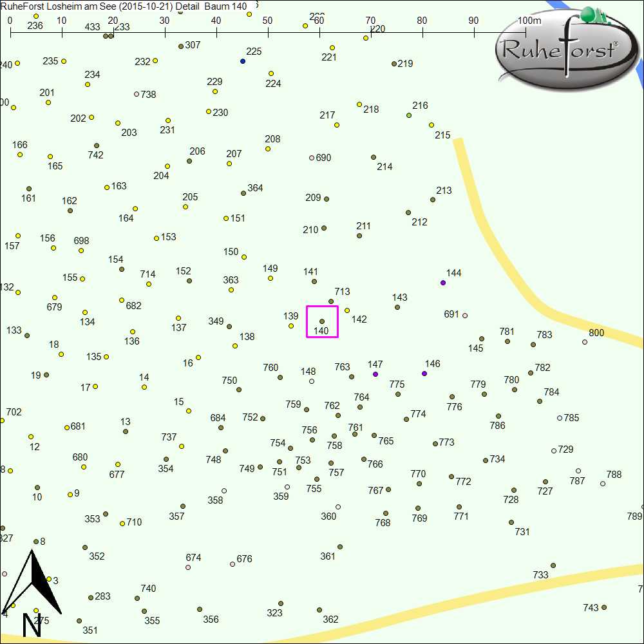This screenshot has width=644, height=644.
Task: Click the tree label '737'
Action: (x=169, y=437)
